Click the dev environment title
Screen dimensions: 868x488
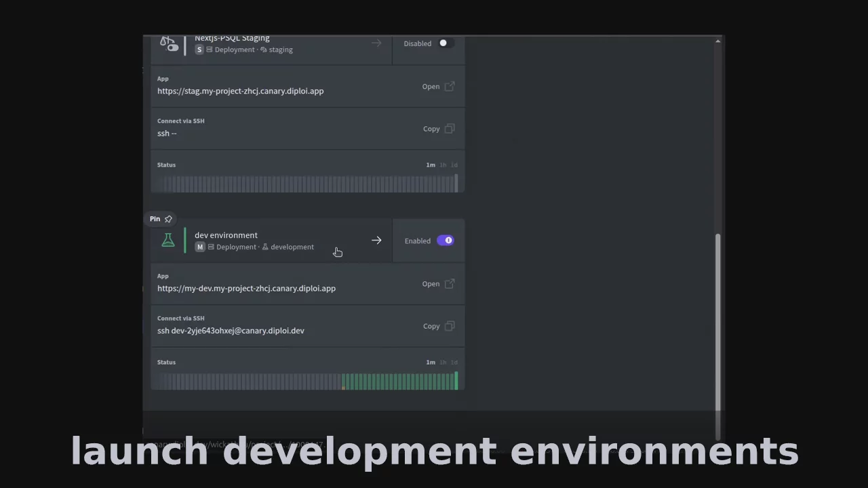click(226, 235)
